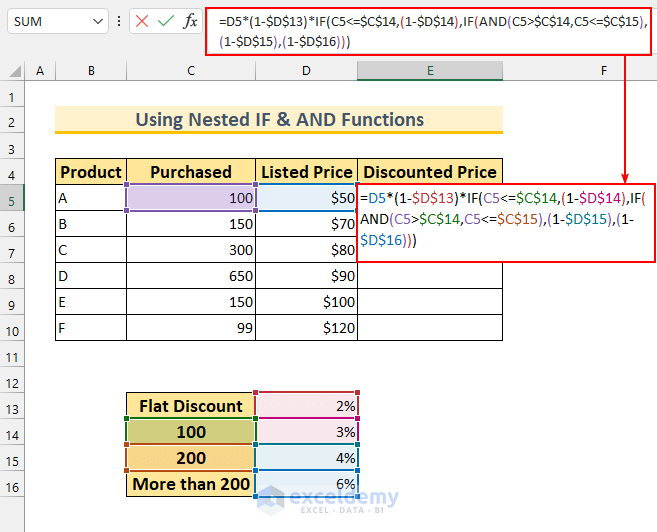Viewport: 657px width, 532px height.
Task: Select row 13 header
Action: (13, 406)
